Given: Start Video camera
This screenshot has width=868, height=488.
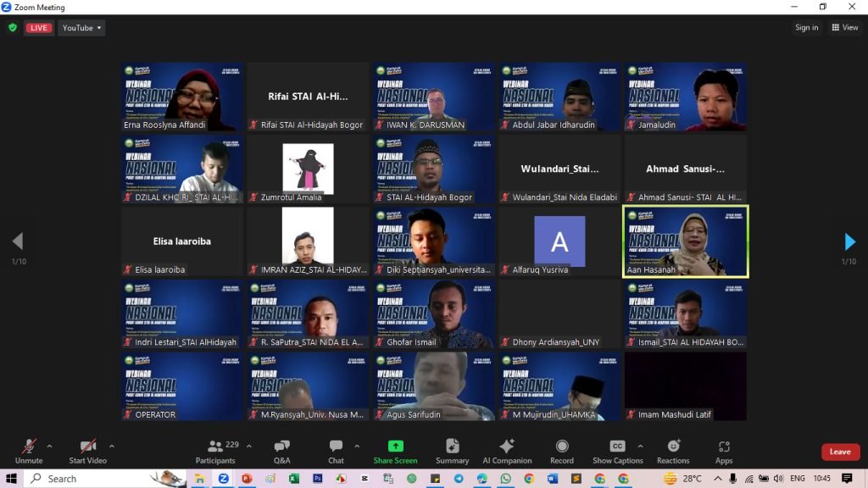Looking at the screenshot, I should pyautogui.click(x=88, y=451).
